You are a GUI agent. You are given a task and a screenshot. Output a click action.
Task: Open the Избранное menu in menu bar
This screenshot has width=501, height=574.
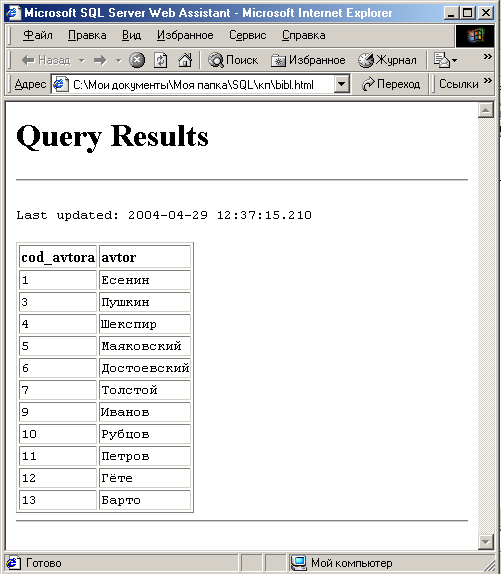click(x=185, y=35)
